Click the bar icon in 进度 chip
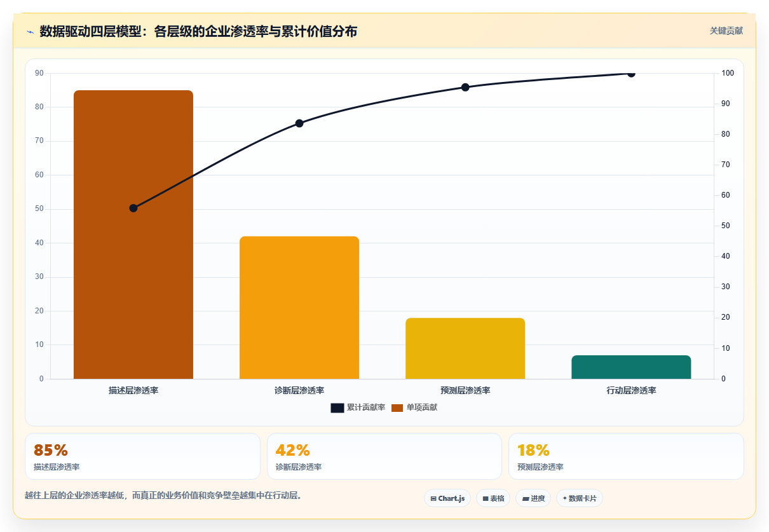The height and width of the screenshot is (532, 769). pyautogui.click(x=526, y=499)
